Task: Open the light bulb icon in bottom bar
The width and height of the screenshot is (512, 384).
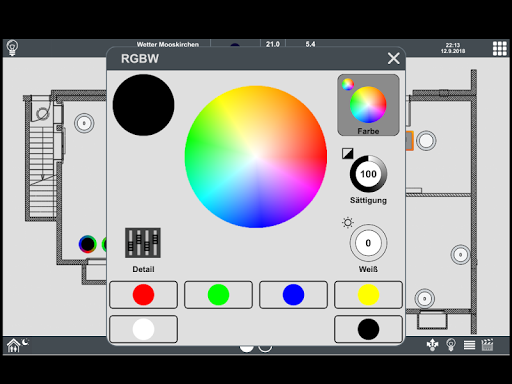Action: coord(451,345)
